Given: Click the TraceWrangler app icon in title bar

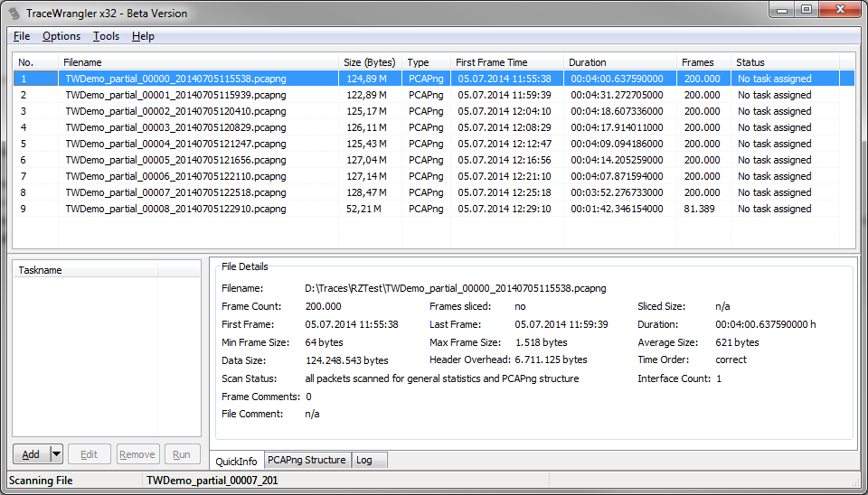Looking at the screenshot, I should [14, 14].
